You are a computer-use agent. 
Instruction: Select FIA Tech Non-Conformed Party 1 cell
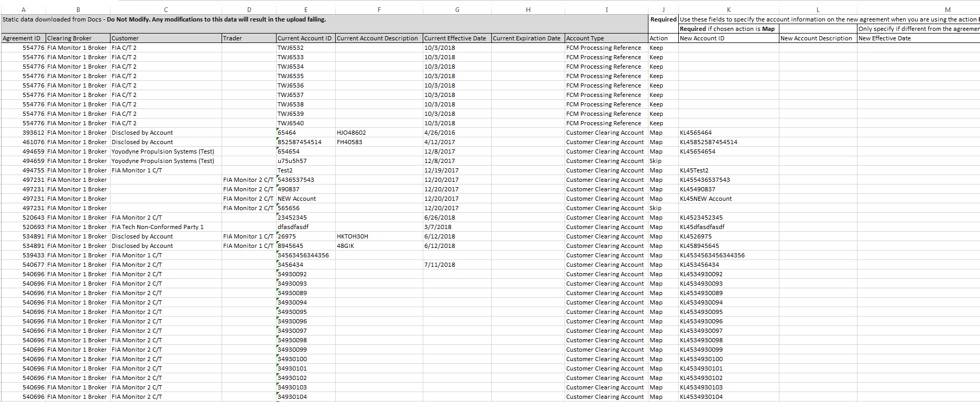click(x=166, y=227)
